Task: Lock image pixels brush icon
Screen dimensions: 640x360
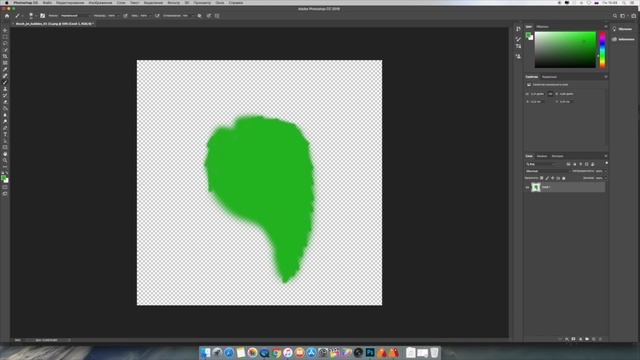Action: [547, 178]
